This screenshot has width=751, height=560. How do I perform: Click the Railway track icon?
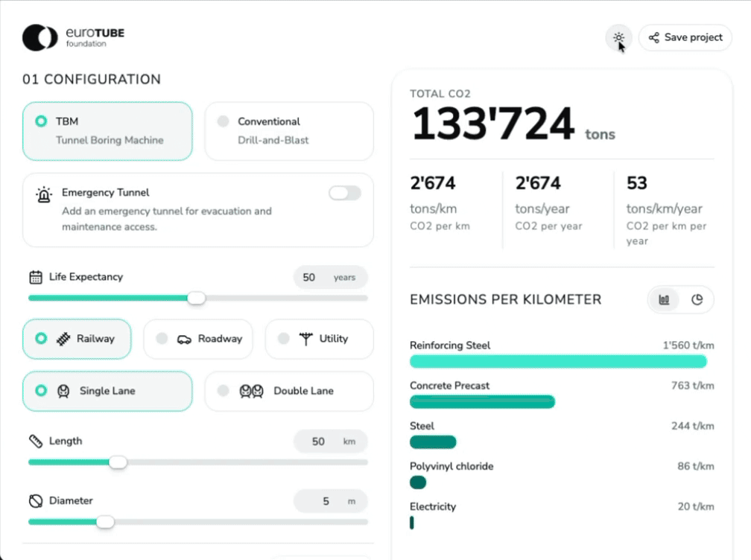(63, 339)
